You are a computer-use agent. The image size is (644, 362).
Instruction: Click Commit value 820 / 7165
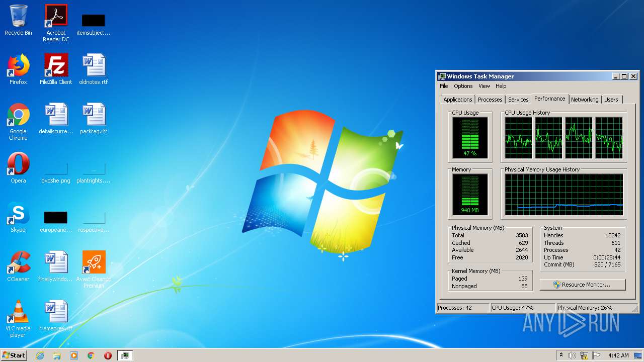click(607, 264)
